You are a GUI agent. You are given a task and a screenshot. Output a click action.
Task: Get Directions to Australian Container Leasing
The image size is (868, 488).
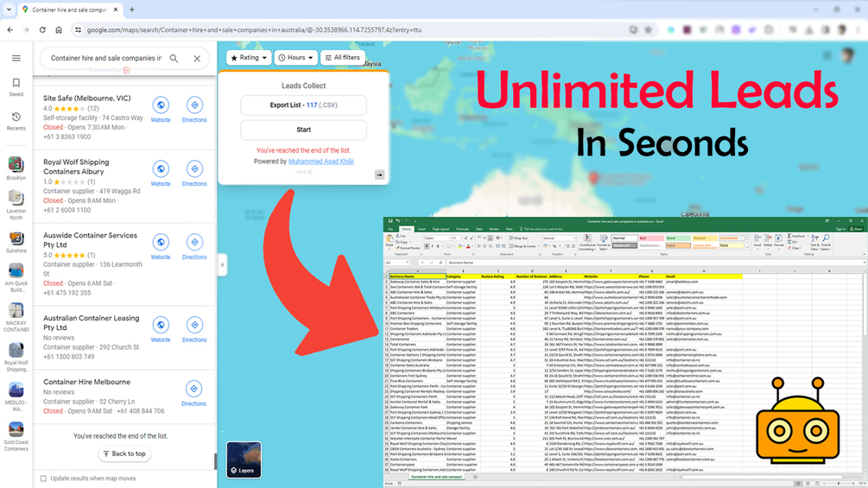194,330
